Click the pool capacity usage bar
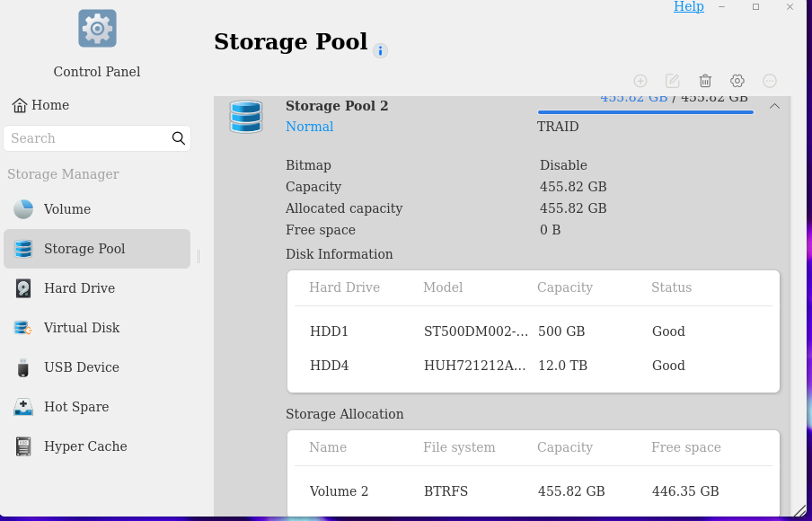812x521 pixels. 645,112
